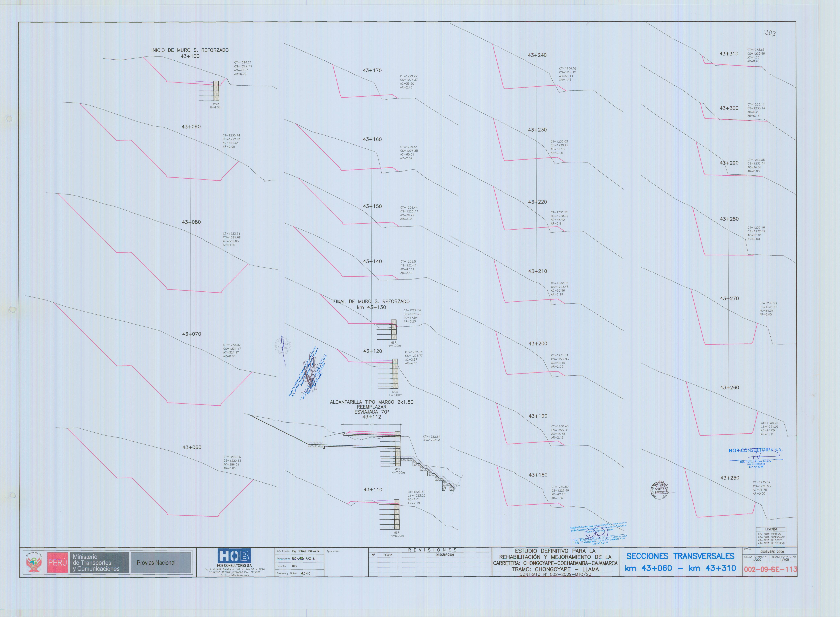840x617 pixels.
Task: Click station label 43+200
Action: 538,344
